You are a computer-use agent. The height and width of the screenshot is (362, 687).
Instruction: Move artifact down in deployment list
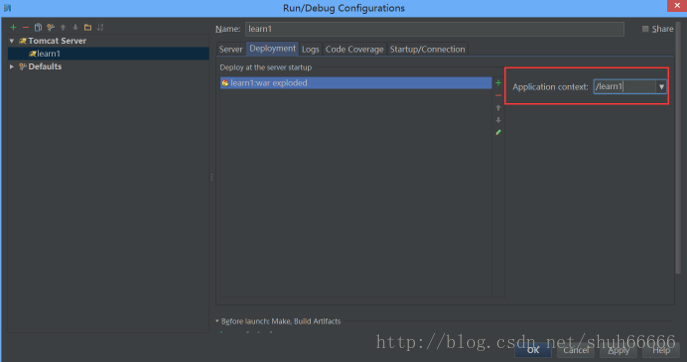coord(498,120)
